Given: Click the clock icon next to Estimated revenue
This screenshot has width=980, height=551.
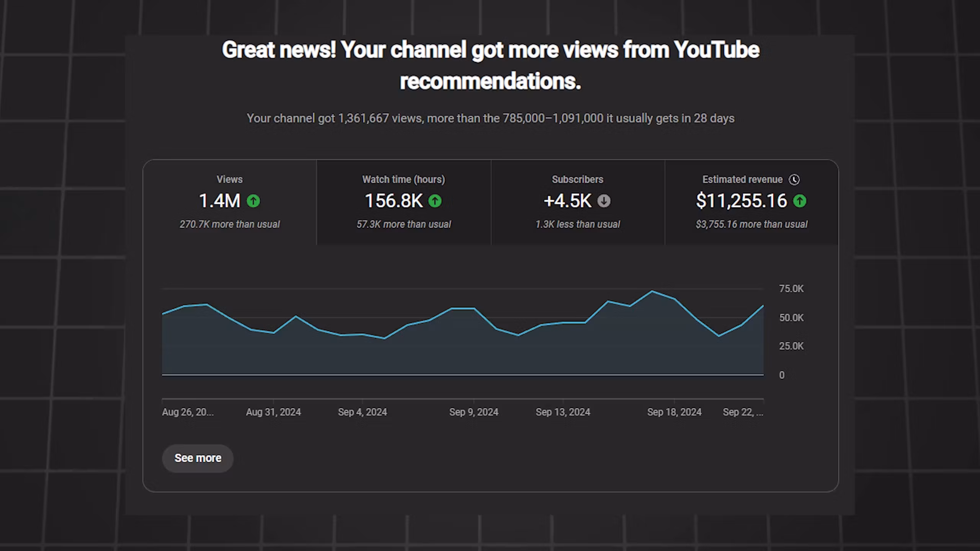Looking at the screenshot, I should [x=794, y=179].
